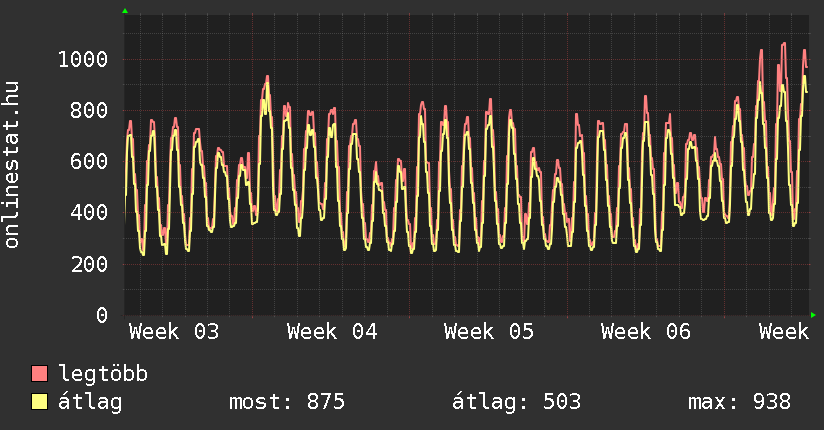The height and width of the screenshot is (430, 824).
Task: Click the 1000 value on the y-axis
Action: pyautogui.click(x=82, y=60)
